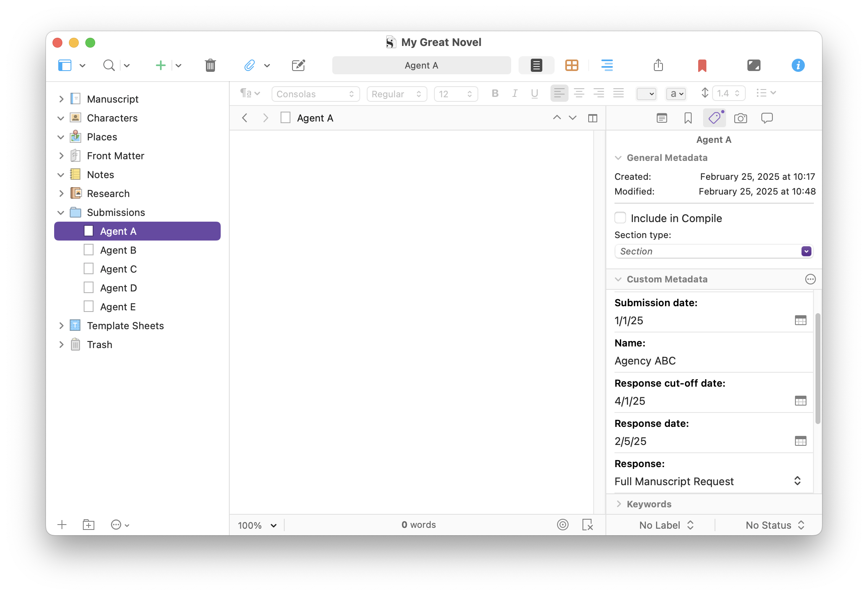The width and height of the screenshot is (868, 596).
Task: Select Agent C in the binder
Action: 118,269
